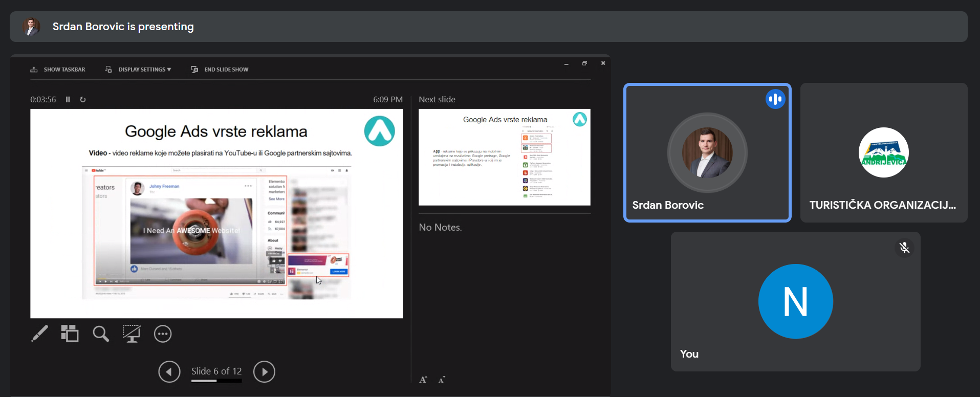Image resolution: width=980 pixels, height=397 pixels.
Task: Advance to the next slide
Action: (x=264, y=372)
